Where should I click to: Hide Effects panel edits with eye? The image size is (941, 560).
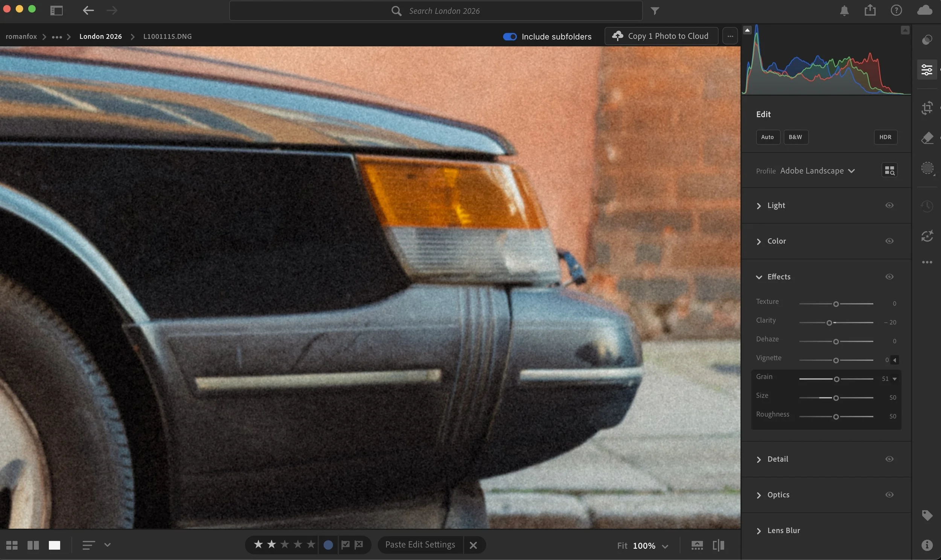click(889, 277)
